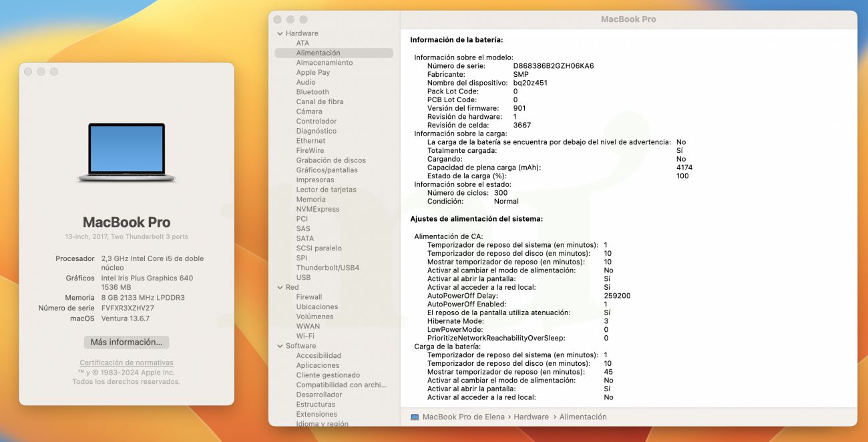The width and height of the screenshot is (868, 442).
Task: Select PCI in the sidebar
Action: click(x=302, y=219)
